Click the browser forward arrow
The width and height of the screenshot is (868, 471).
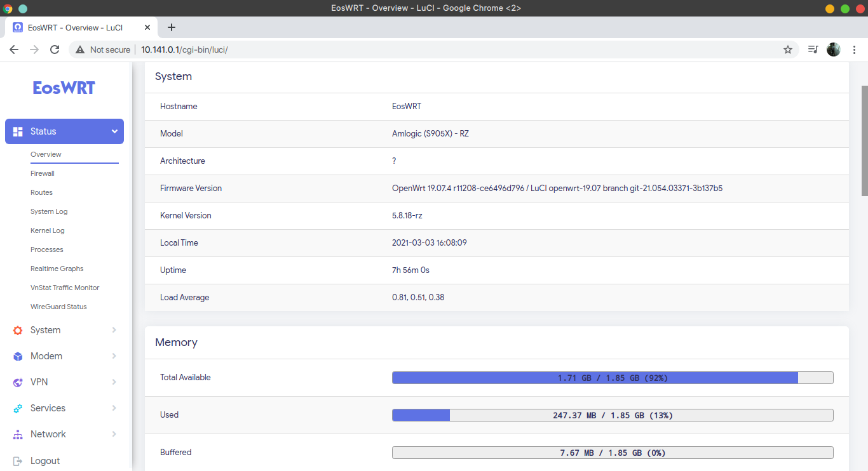(x=34, y=50)
